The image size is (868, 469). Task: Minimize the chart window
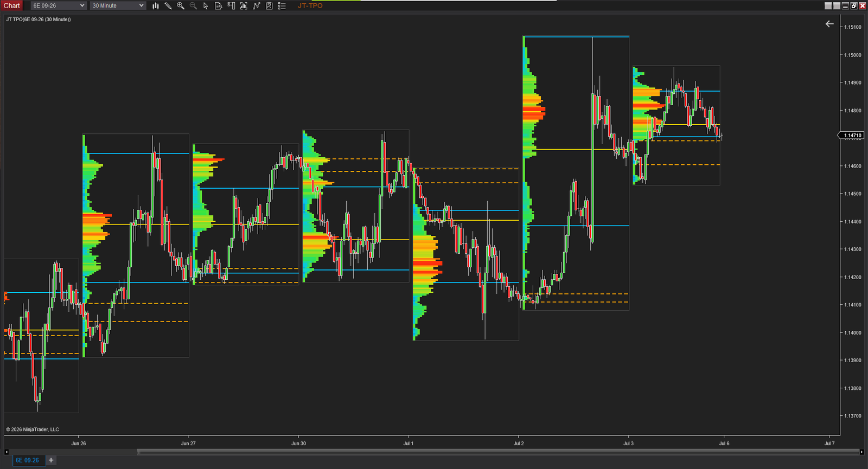point(845,5)
